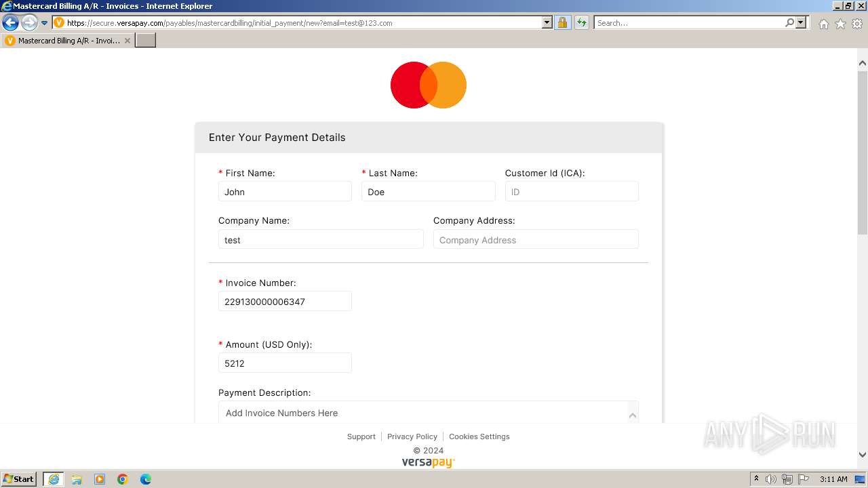Click the Amount (USD Only) field
Screen dimensions: 868x488
point(285,363)
